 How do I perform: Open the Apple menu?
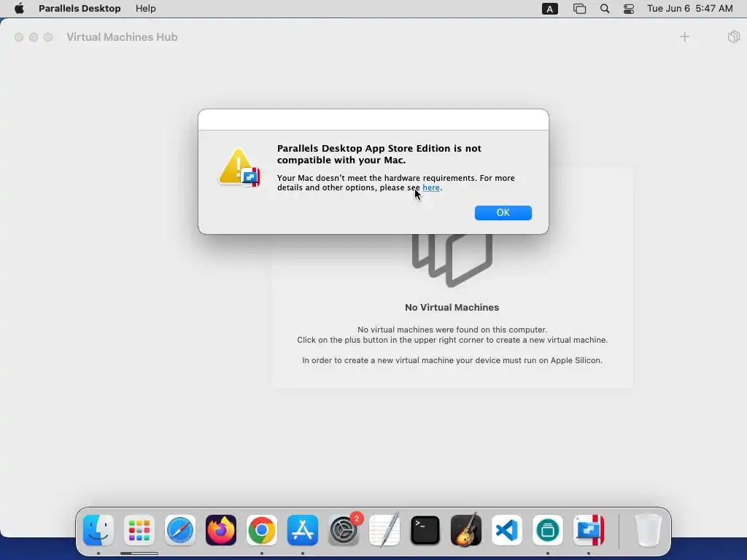coord(19,9)
